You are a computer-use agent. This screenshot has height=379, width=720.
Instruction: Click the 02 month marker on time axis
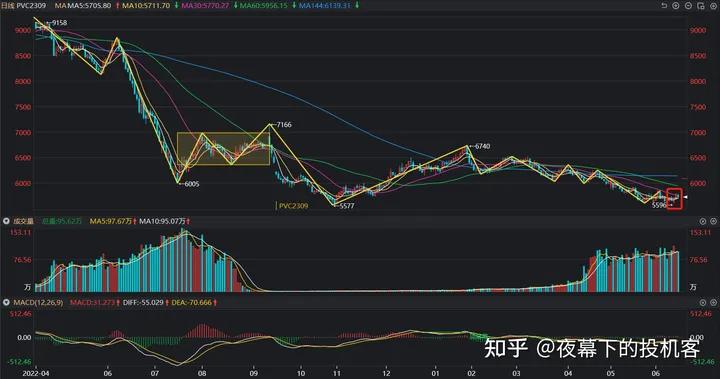472,373
